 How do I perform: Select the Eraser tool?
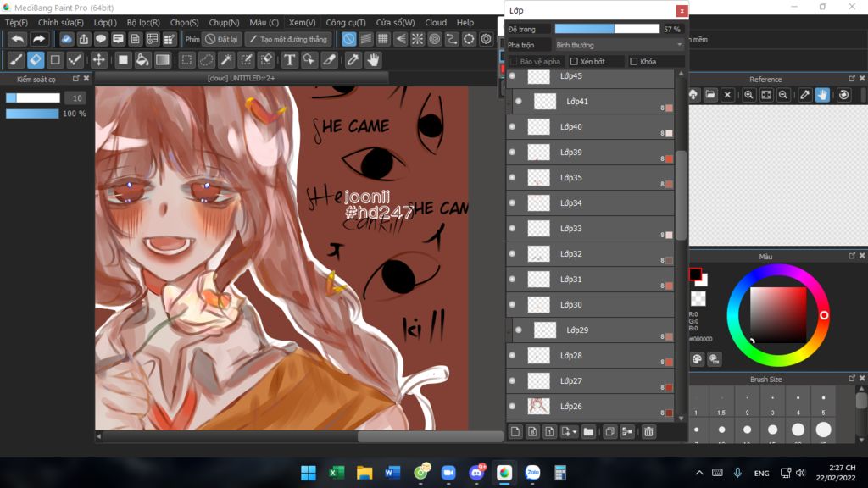(36, 60)
